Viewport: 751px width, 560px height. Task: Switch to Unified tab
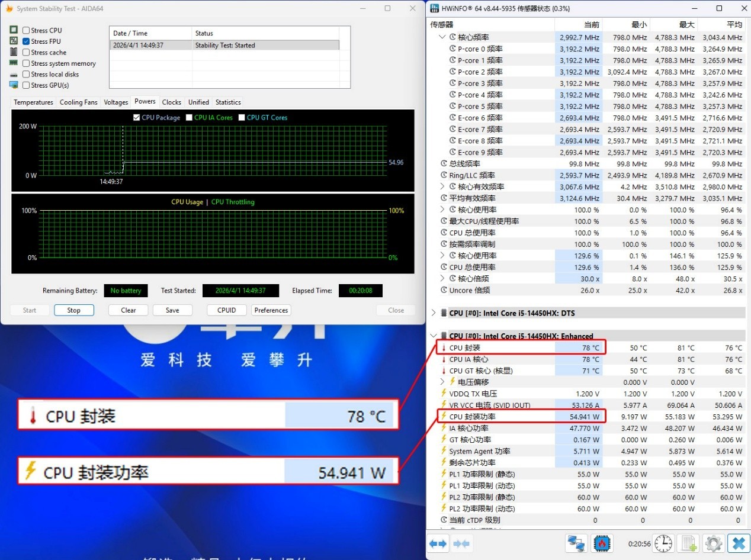pyautogui.click(x=198, y=102)
